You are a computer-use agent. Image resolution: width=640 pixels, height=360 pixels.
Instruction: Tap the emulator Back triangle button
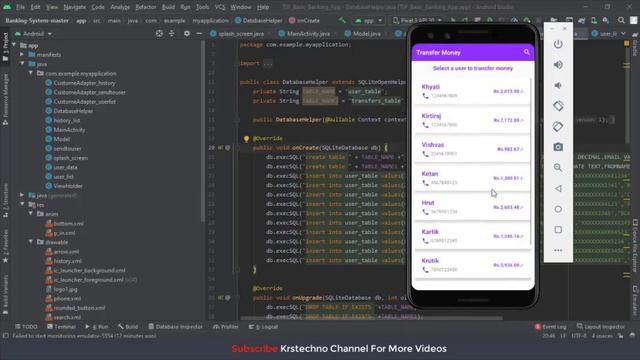(x=558, y=189)
